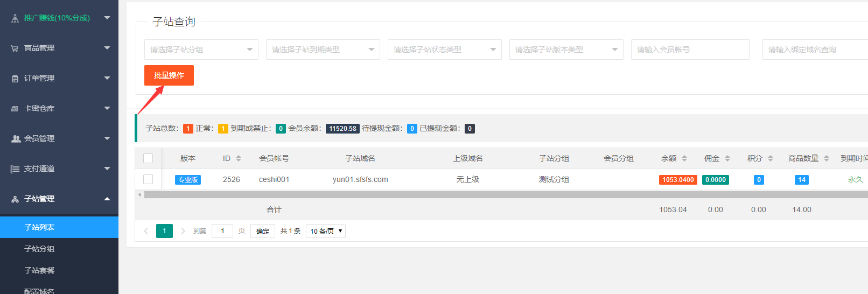Sort table by 积分 column arrows

pos(771,158)
